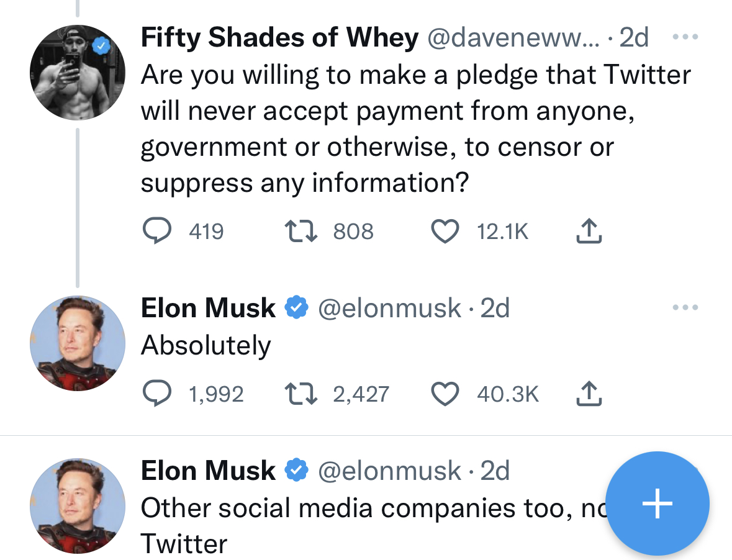Compose a new tweet with plus button

[x=657, y=503]
